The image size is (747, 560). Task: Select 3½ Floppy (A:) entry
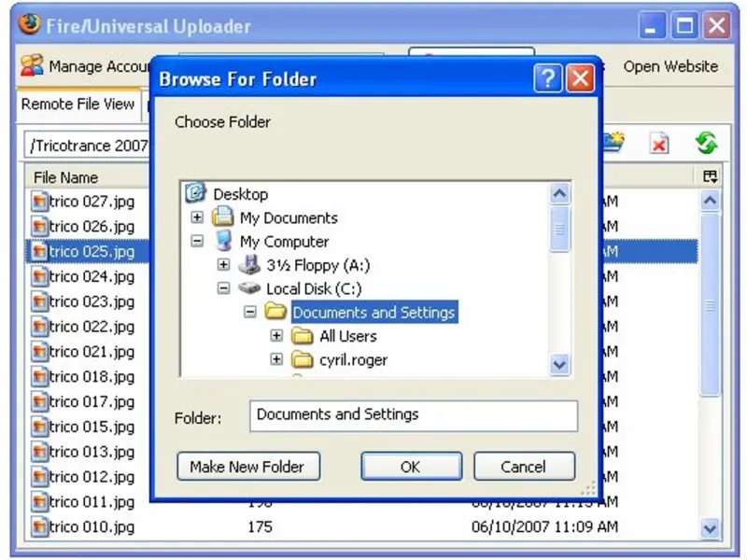[317, 265]
